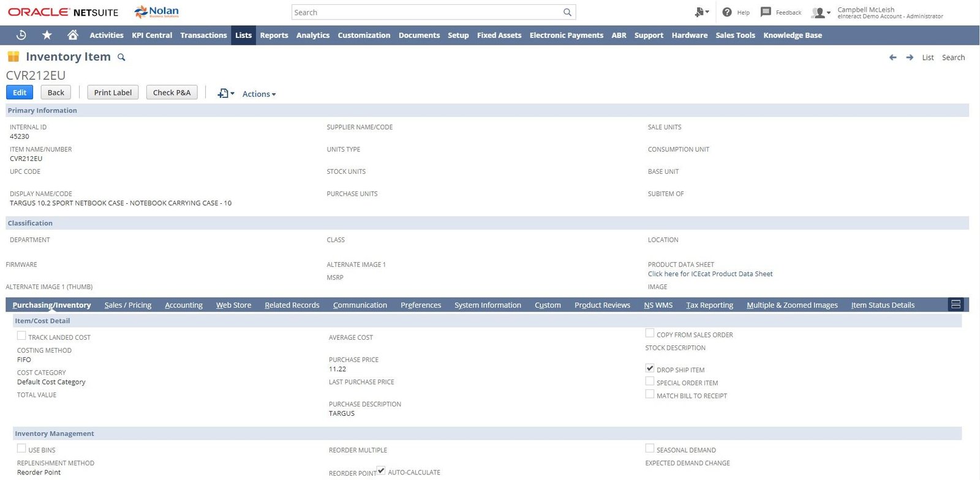Switch to Sales / Pricing tab
Screen dimensions: 980x480
128,305
